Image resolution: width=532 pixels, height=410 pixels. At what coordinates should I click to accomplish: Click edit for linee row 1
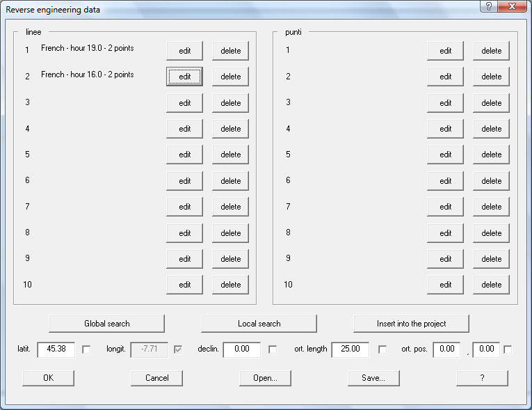184,51
